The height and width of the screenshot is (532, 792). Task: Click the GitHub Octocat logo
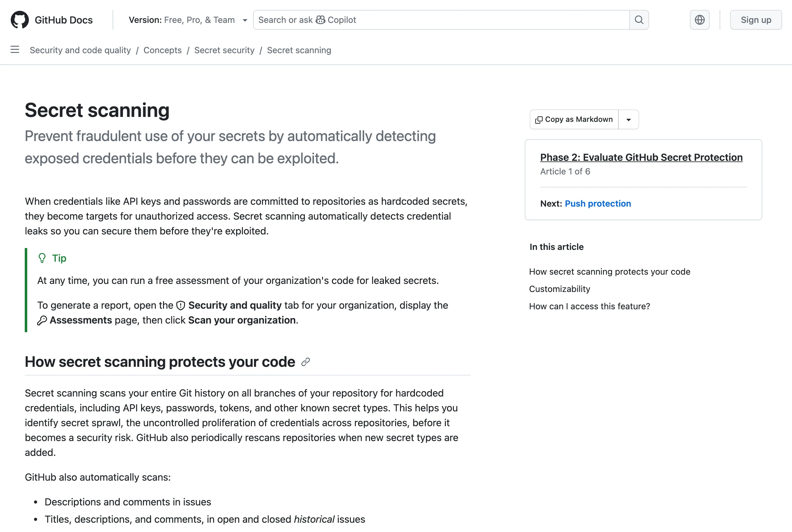(x=20, y=20)
